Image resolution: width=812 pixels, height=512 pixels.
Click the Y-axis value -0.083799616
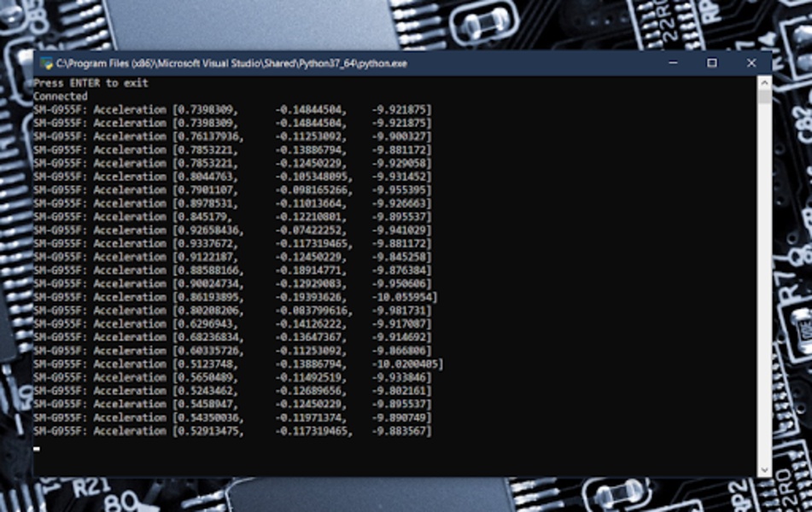click(312, 311)
